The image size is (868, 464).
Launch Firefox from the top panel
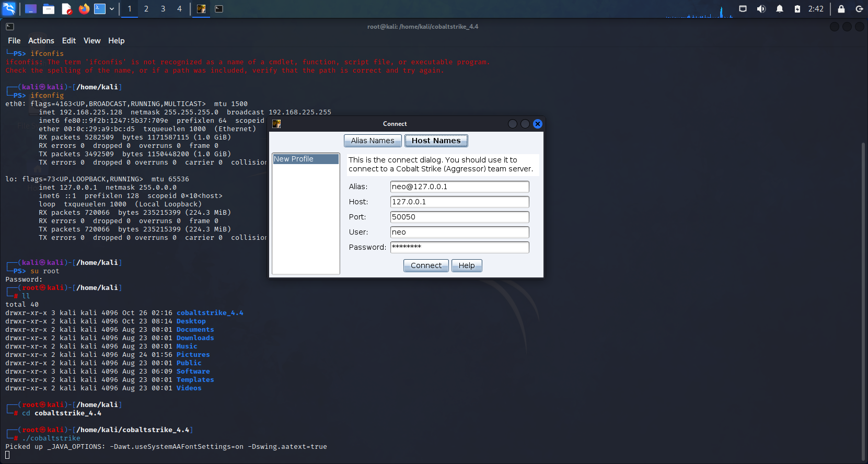point(84,9)
